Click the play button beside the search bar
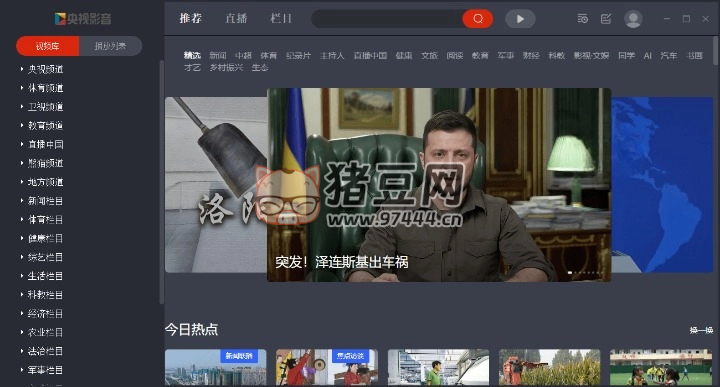Viewport: 720px width, 387px height. [x=520, y=19]
